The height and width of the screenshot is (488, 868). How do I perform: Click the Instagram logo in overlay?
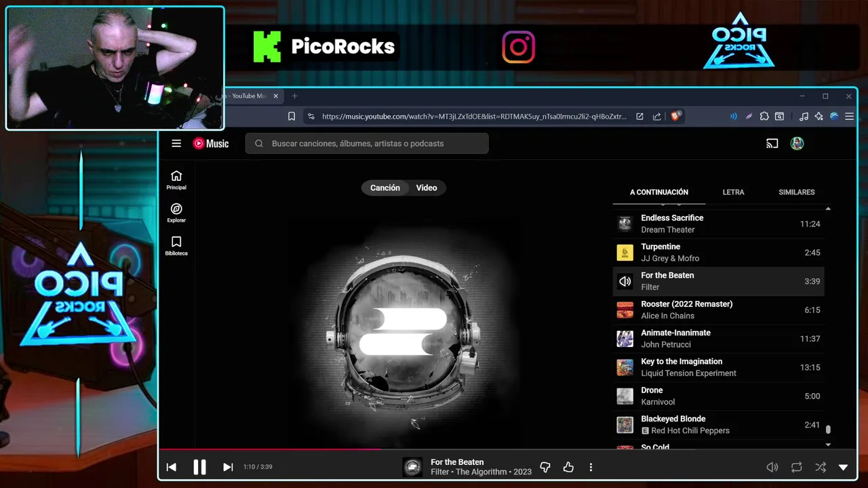(x=519, y=47)
